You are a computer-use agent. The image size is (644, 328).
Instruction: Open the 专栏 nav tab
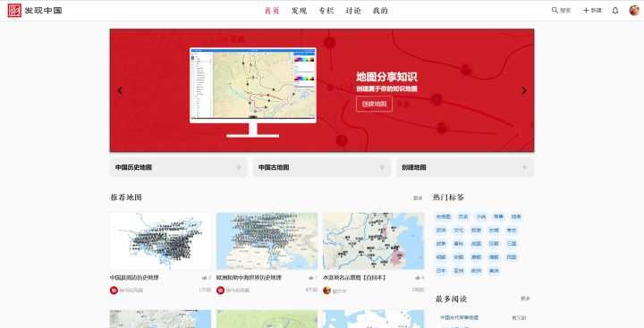(326, 11)
